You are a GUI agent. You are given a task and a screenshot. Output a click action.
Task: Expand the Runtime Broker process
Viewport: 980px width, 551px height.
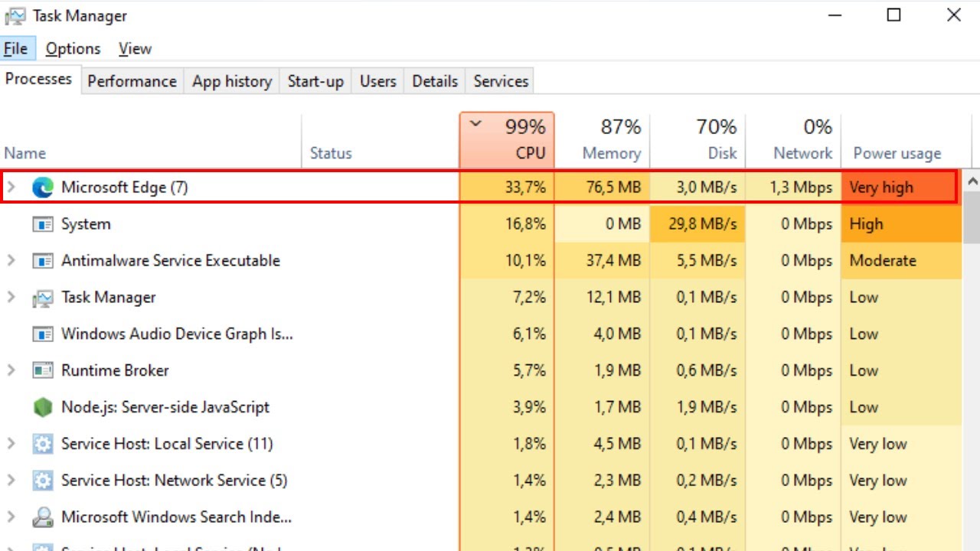point(11,370)
